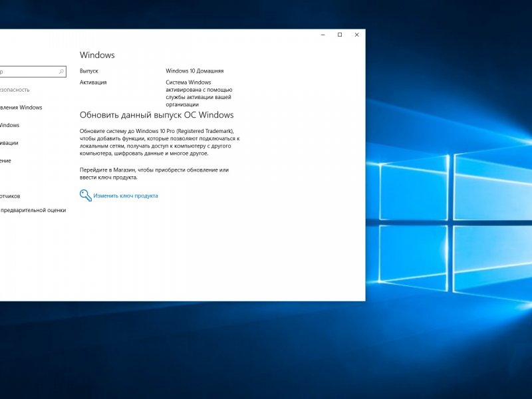532x399 pixels.
Task: Minimize the Settings window
Action: (323, 35)
